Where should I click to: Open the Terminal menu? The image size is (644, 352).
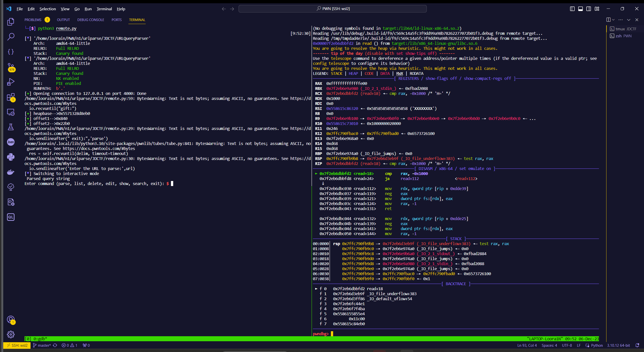104,9
